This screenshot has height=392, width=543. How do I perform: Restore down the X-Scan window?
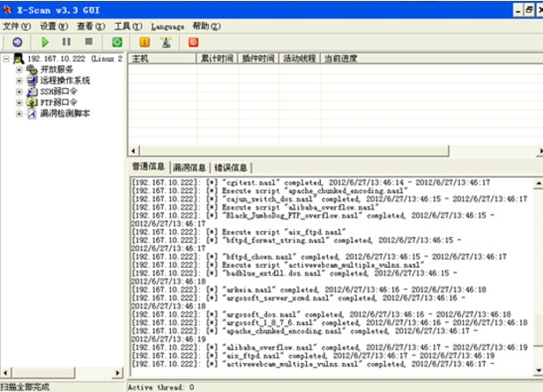[x=529, y=11]
